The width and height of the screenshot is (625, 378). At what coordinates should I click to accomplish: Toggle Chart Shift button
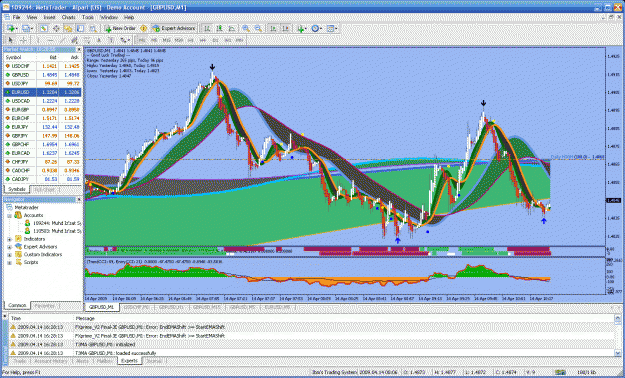285,28
